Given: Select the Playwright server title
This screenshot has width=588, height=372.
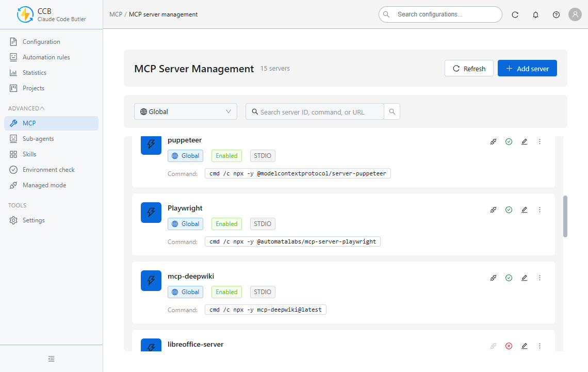Looking at the screenshot, I should coord(185,208).
